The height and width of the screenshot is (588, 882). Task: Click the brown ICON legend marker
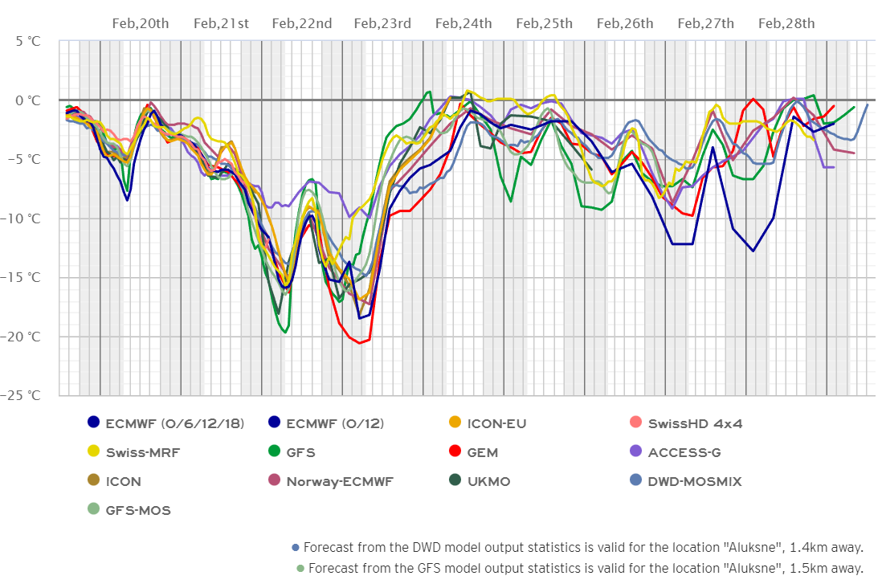pos(94,481)
